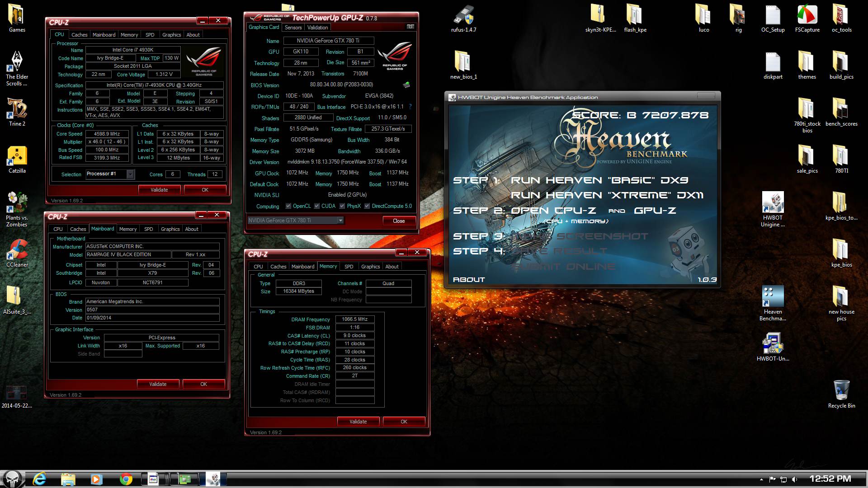Open the Games folder desktop icon
The width and height of the screenshot is (868, 488).
[x=17, y=18]
